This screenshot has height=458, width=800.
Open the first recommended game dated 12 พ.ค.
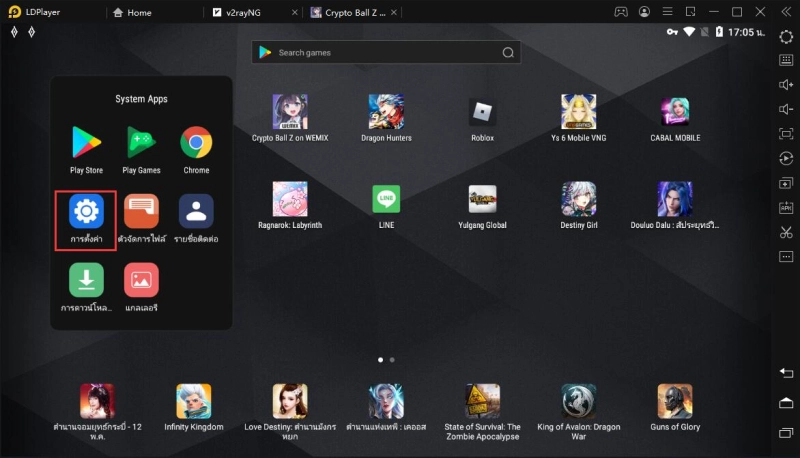pyautogui.click(x=97, y=401)
